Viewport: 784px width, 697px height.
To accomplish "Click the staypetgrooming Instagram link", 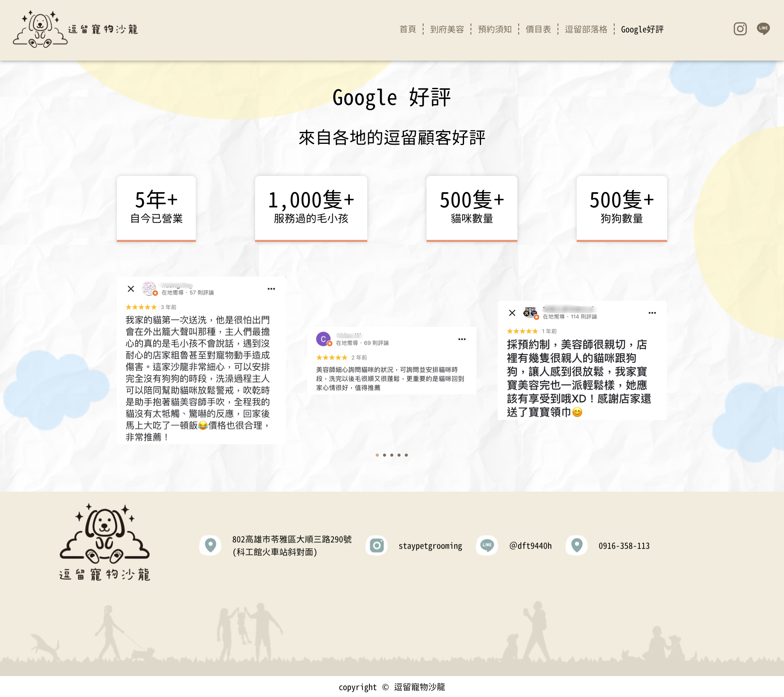I will click(x=430, y=546).
